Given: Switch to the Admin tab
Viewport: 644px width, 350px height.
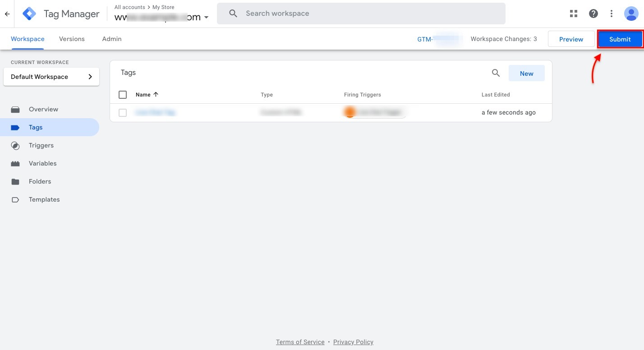Looking at the screenshot, I should [x=111, y=39].
